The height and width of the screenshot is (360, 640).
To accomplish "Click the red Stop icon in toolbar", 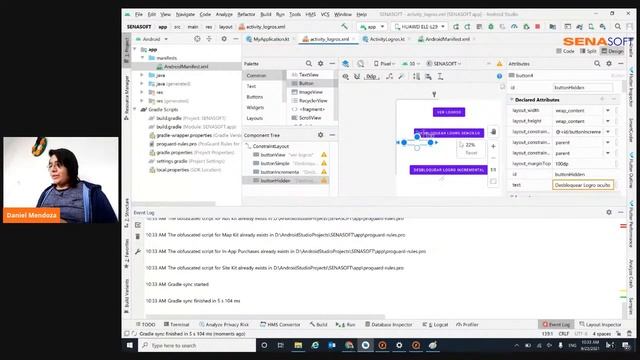I will pyautogui.click(x=538, y=27).
